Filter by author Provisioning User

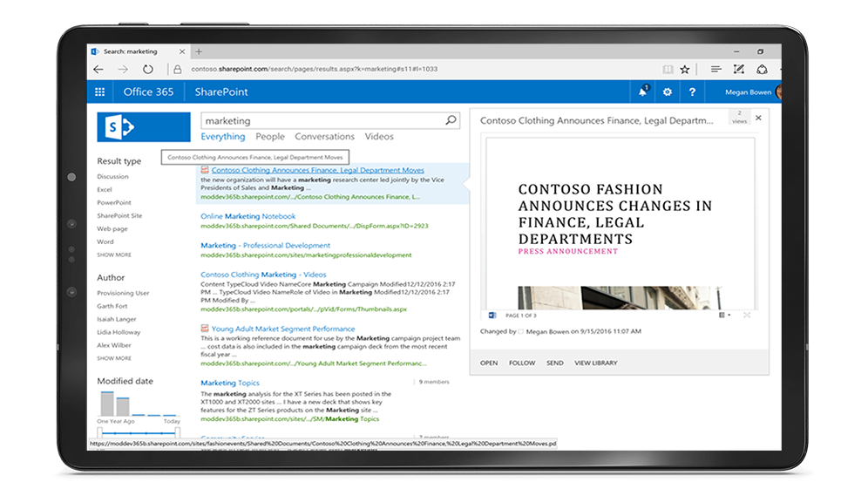click(123, 293)
